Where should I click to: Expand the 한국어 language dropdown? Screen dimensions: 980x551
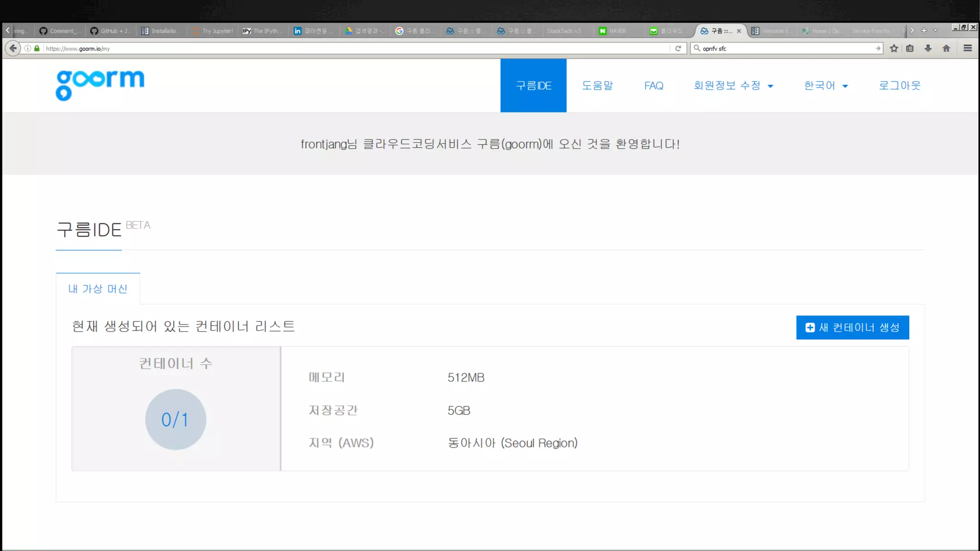[825, 86]
